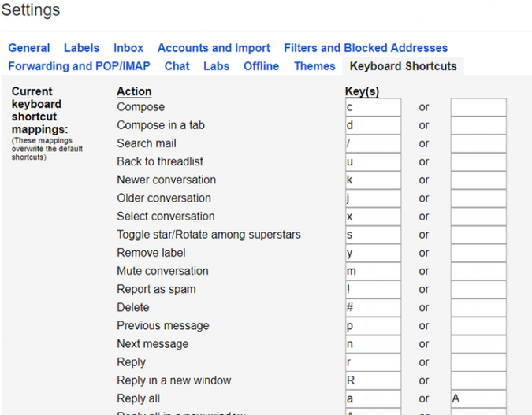
Task: Click the Search mail key field containing slash
Action: [373, 144]
